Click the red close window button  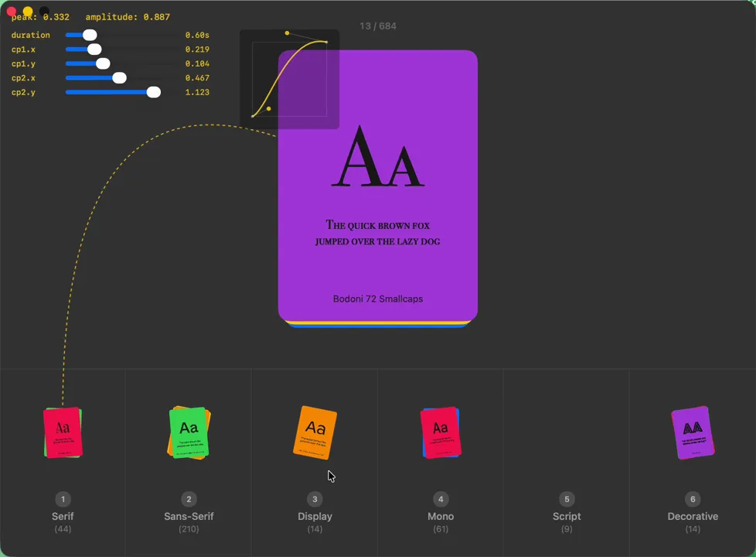(12, 11)
